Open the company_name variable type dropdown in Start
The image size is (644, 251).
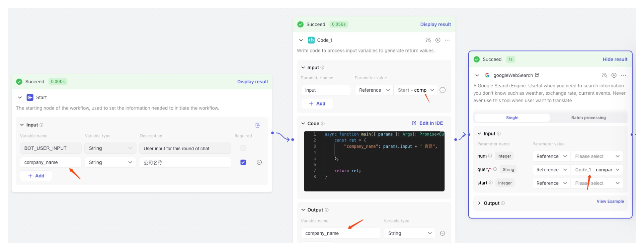point(110,162)
